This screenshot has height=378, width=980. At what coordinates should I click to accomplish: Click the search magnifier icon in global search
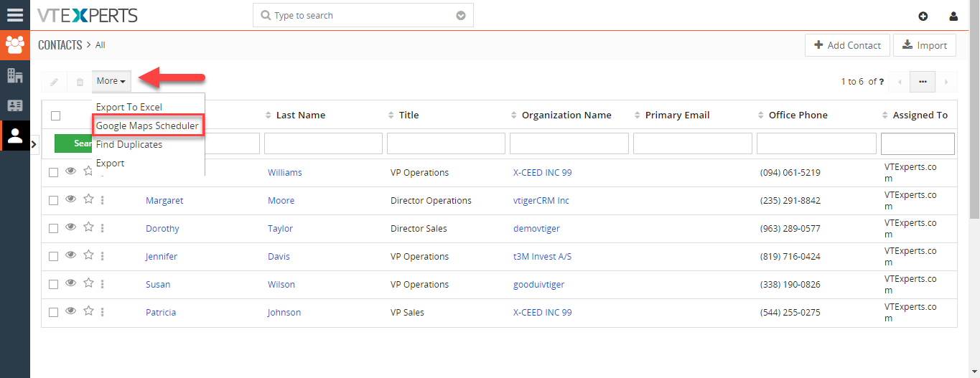tap(266, 16)
